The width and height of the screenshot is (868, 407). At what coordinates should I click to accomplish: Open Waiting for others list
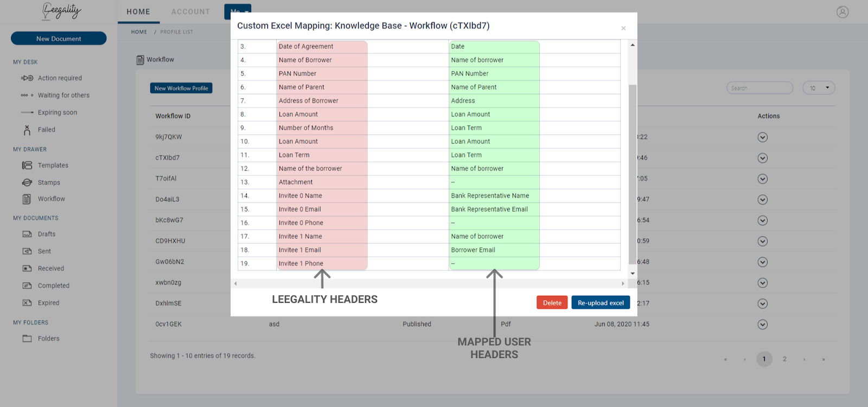click(63, 96)
